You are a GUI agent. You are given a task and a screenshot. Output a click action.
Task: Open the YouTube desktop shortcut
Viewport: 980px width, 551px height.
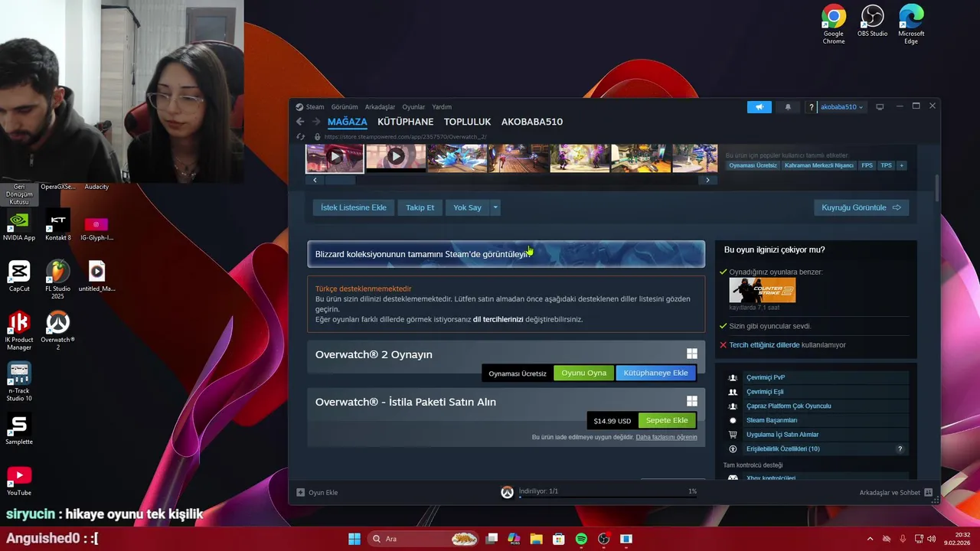(x=19, y=481)
